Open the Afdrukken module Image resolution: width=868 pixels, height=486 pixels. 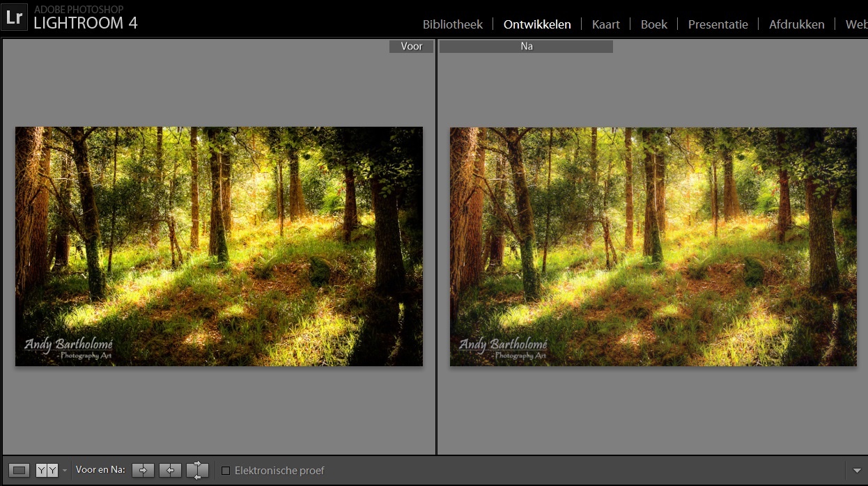797,24
